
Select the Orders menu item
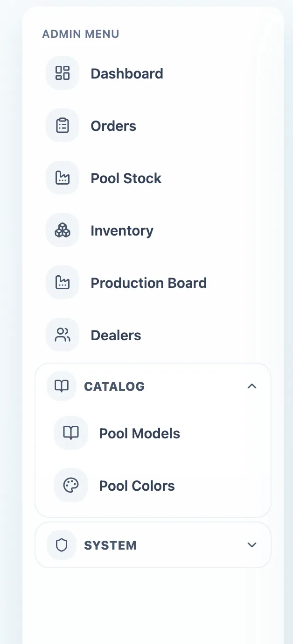[x=113, y=125]
